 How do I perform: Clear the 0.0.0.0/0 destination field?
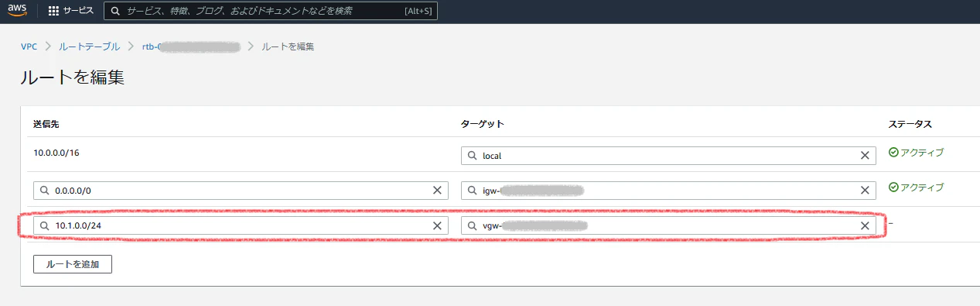click(x=437, y=191)
